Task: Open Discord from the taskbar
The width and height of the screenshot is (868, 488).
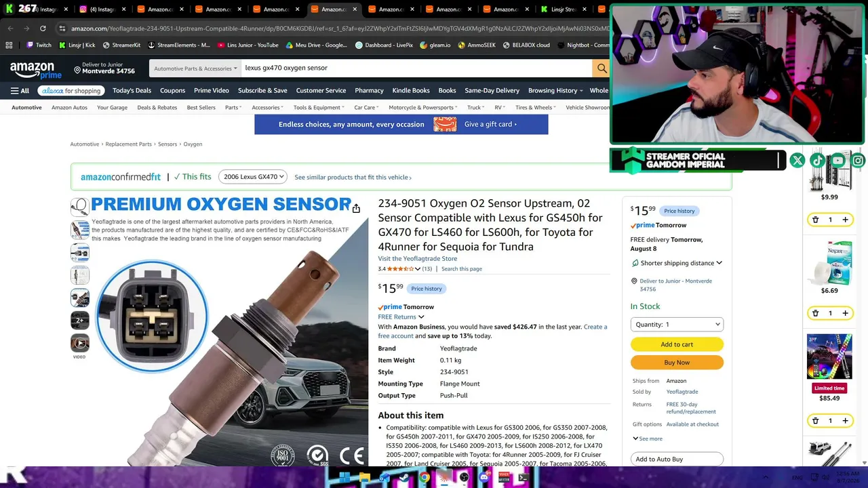Action: [484, 478]
